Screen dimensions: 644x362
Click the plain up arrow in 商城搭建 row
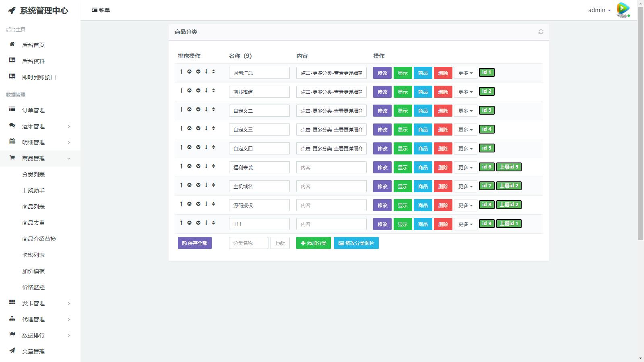181,90
